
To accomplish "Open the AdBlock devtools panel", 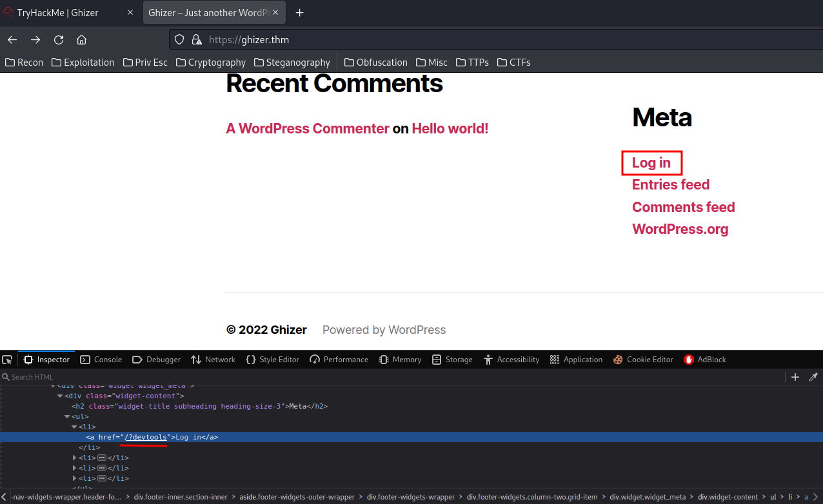I will tap(705, 360).
